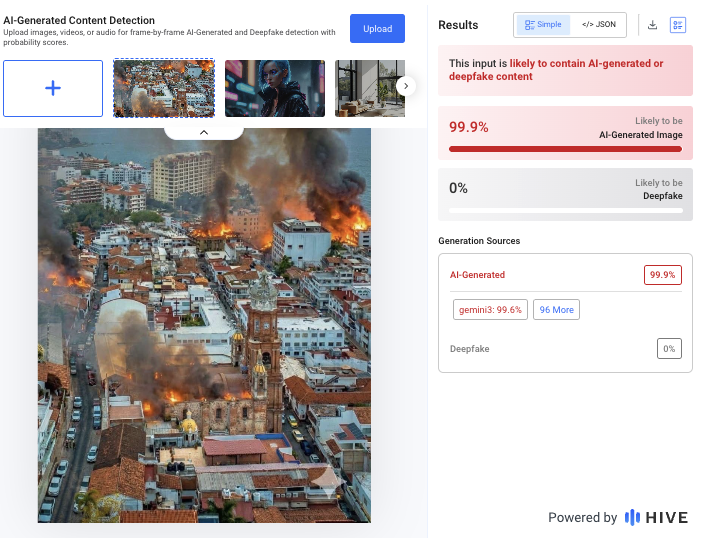The width and height of the screenshot is (706, 548).
Task: Select the interior room thumbnail
Action: tap(365, 88)
